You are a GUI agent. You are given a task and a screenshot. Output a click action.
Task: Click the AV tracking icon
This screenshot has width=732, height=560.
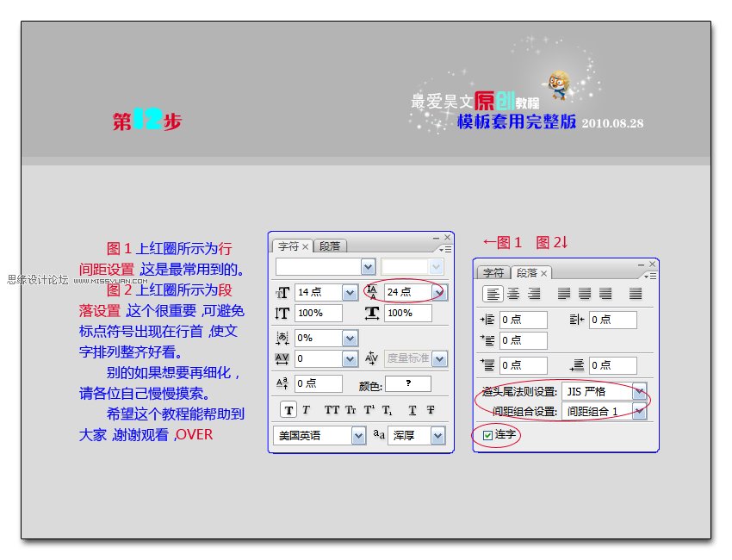tap(282, 358)
